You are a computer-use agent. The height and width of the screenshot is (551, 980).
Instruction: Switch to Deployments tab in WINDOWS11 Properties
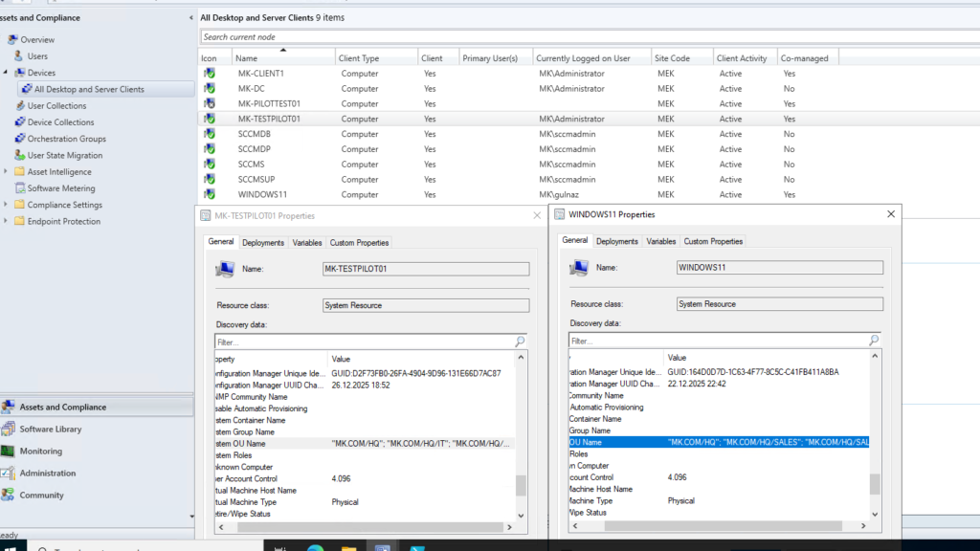click(617, 241)
